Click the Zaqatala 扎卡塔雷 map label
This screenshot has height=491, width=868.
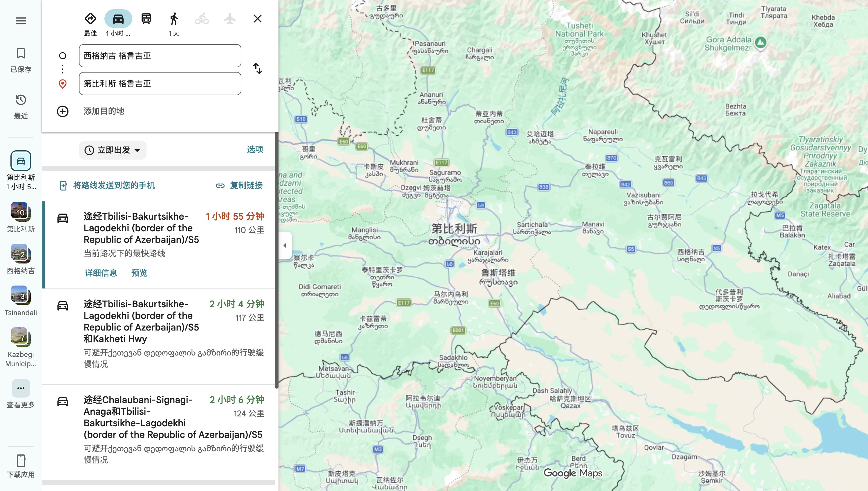[842, 260]
